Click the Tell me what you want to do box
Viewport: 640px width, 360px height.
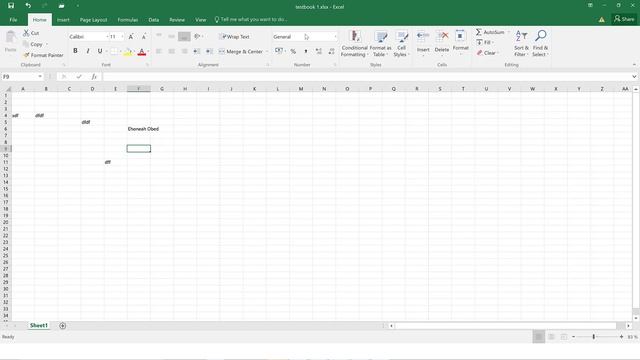coord(251,19)
